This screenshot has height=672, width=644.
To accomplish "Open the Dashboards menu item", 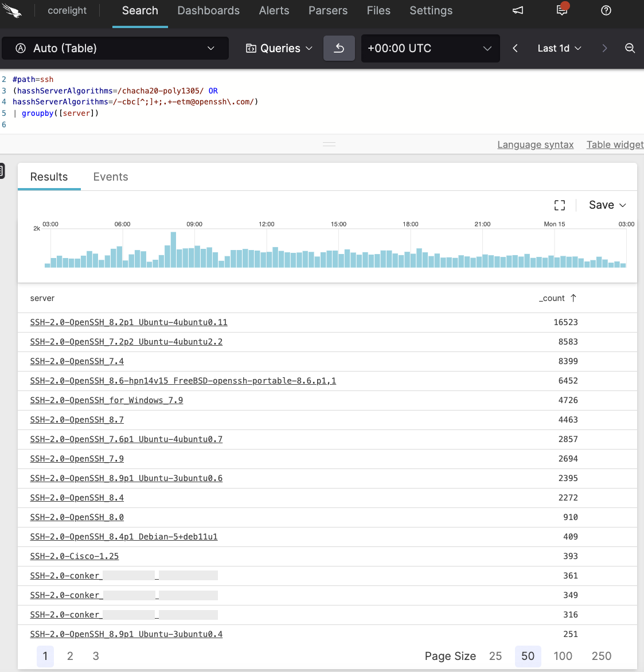I will (208, 10).
